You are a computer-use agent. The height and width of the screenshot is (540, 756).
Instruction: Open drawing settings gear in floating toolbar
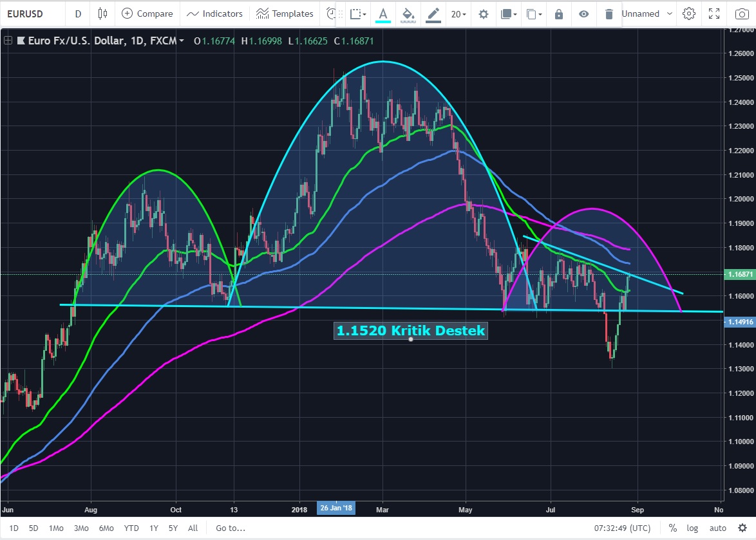[483, 14]
